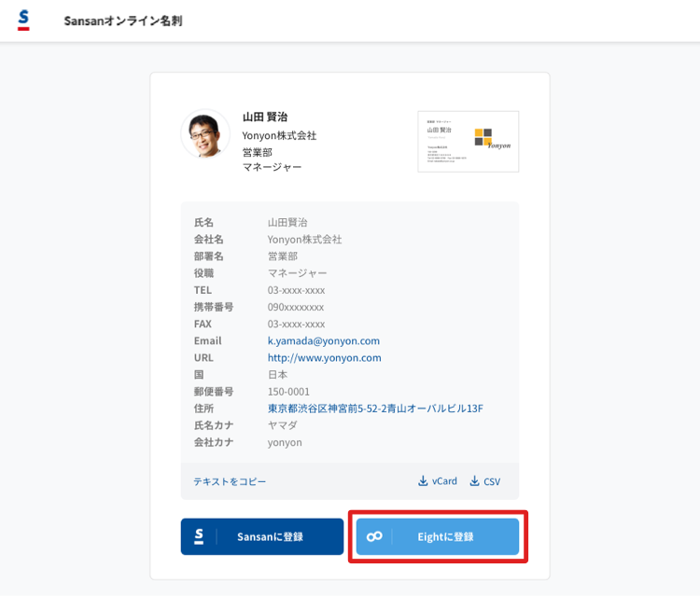Click the 役職 value マネージャー in table
The image size is (700, 596).
(298, 273)
